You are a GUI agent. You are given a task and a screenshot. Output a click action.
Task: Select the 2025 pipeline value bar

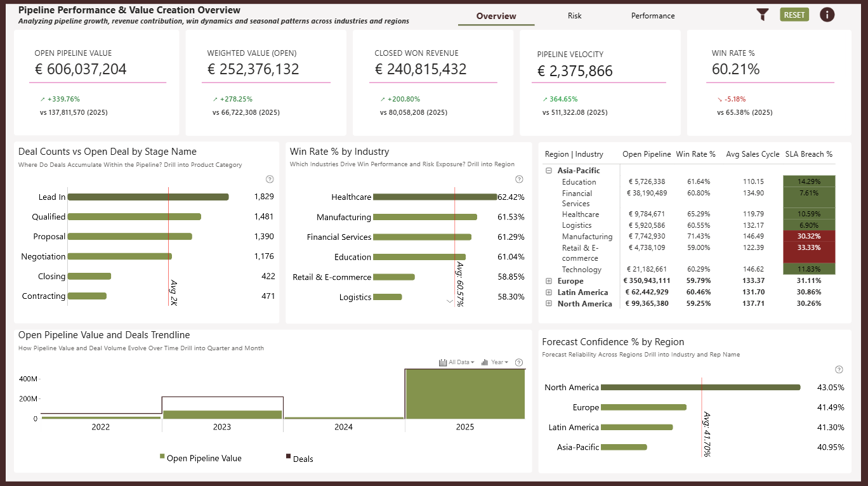click(x=465, y=394)
